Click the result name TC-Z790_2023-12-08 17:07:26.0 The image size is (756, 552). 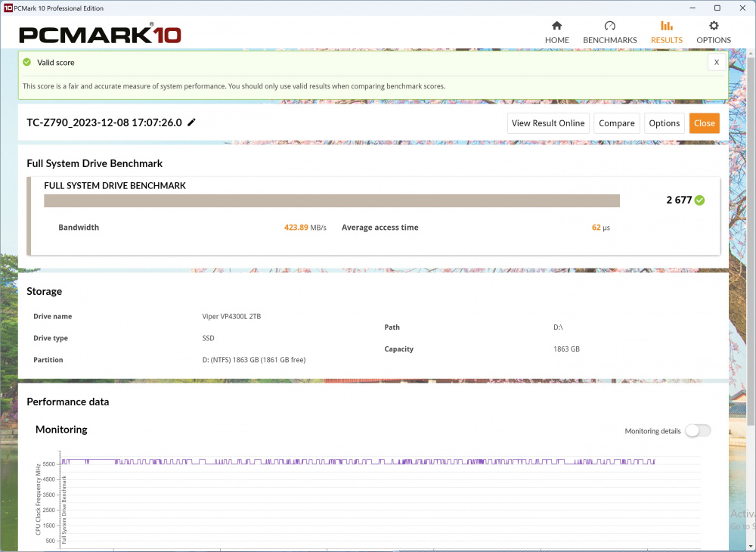coord(104,122)
